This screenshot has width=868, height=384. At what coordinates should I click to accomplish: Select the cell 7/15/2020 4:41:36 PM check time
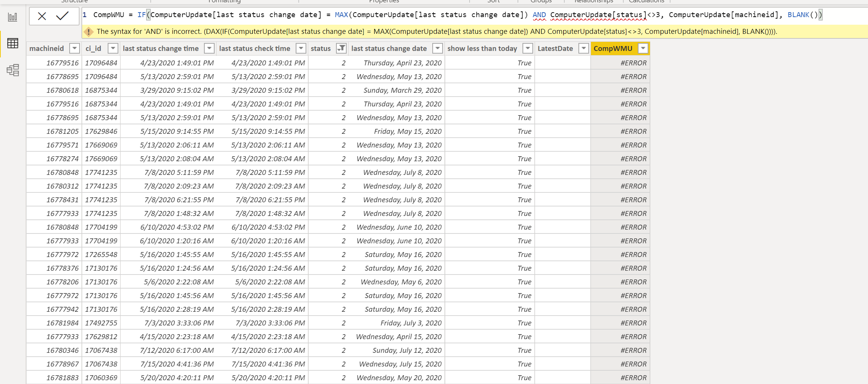point(262,364)
